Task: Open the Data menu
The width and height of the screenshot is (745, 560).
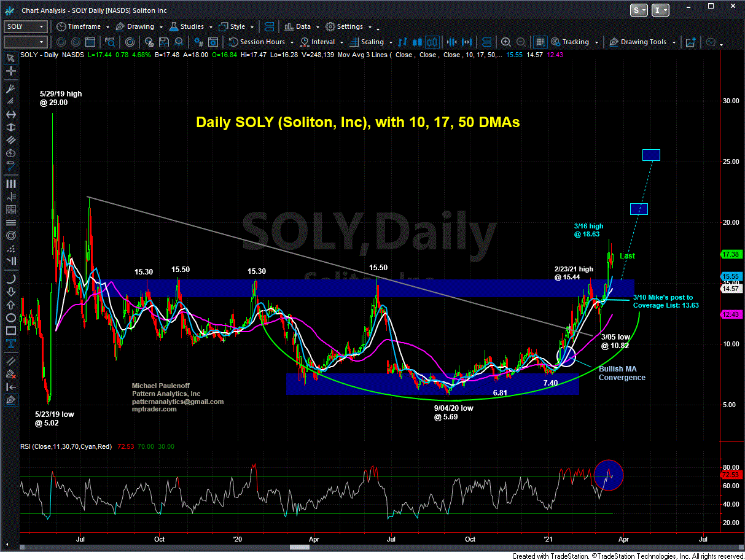Action: [x=297, y=26]
